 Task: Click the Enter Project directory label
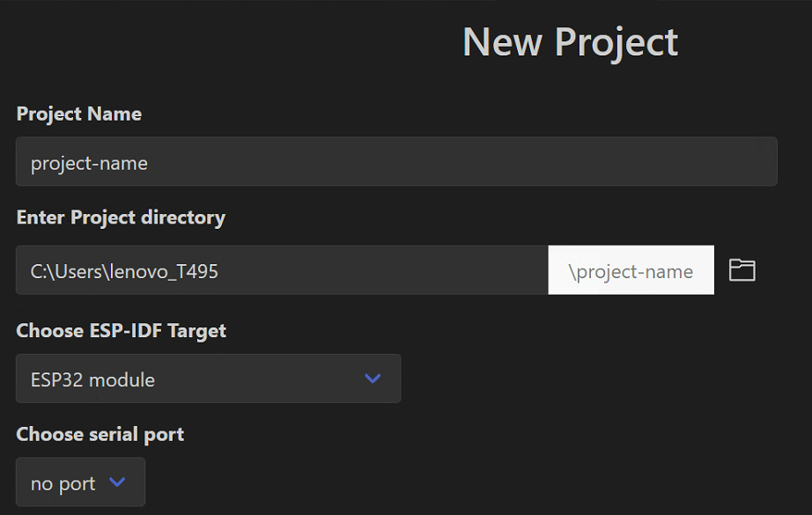click(121, 217)
